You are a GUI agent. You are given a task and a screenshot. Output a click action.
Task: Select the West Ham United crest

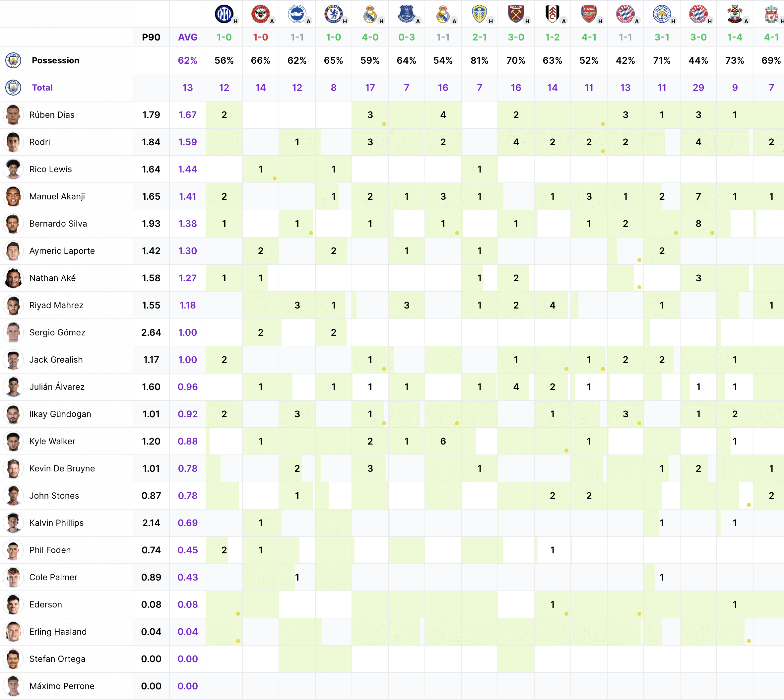516,14
